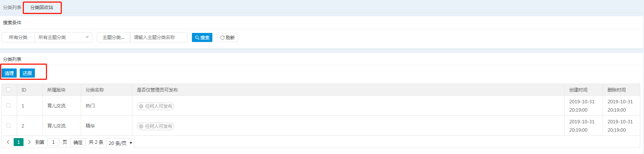Click the 确定 pagination confirm button
Viewport: 644px width, 154px height.
tap(78, 142)
